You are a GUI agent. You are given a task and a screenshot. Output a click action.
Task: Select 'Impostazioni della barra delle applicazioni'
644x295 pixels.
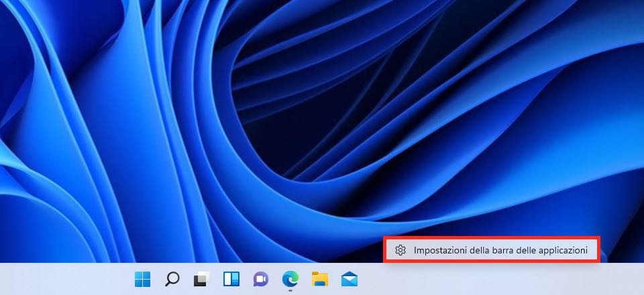(x=492, y=250)
